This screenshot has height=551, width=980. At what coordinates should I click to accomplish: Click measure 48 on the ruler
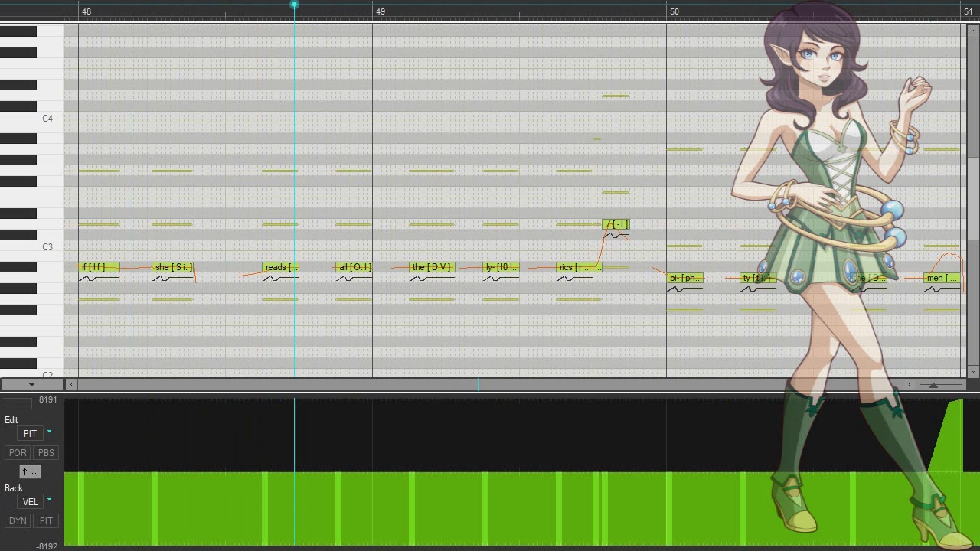click(x=87, y=11)
